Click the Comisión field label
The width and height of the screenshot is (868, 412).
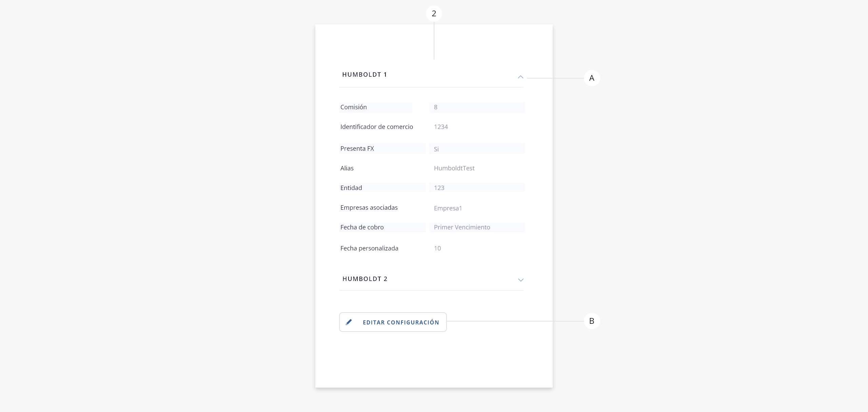[x=354, y=107]
